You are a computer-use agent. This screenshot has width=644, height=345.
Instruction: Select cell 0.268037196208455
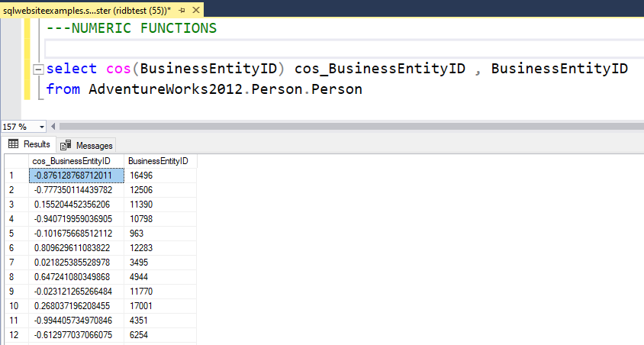[76, 306]
